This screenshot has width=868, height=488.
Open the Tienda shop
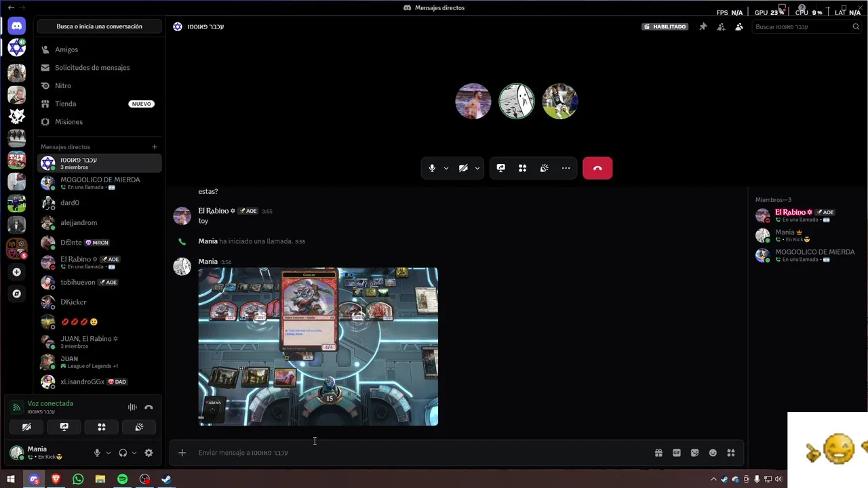99,104
